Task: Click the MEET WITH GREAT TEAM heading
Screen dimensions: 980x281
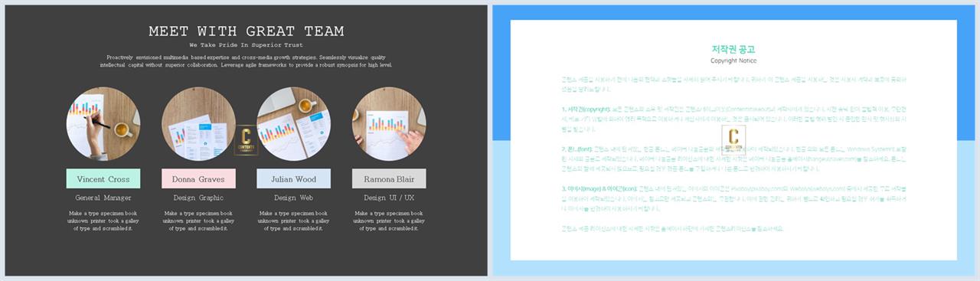Action: pos(246,31)
